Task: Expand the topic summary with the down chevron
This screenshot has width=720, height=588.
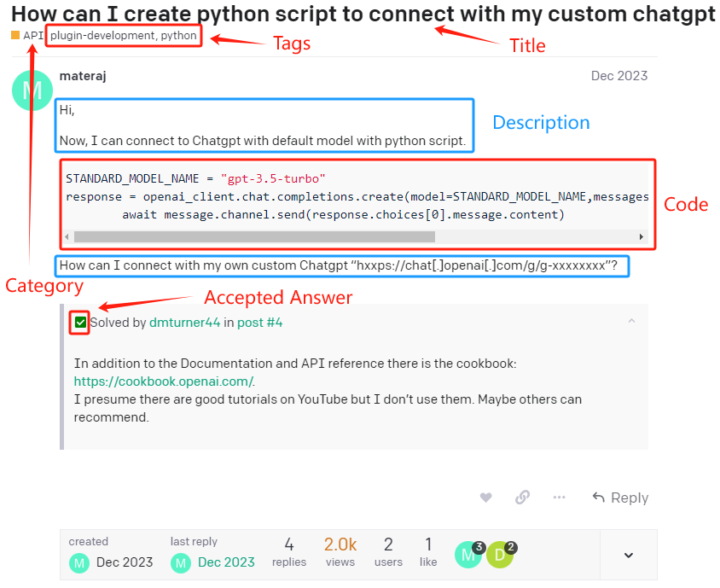Action: point(629,556)
